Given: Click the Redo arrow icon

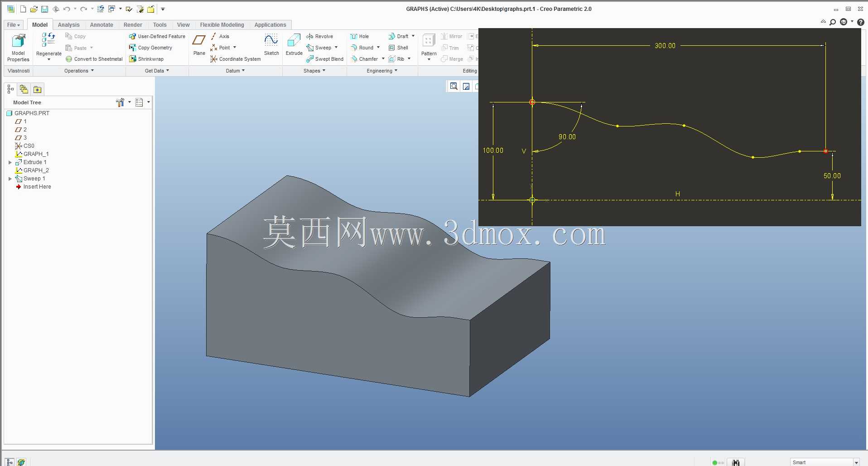Looking at the screenshot, I should 83,9.
